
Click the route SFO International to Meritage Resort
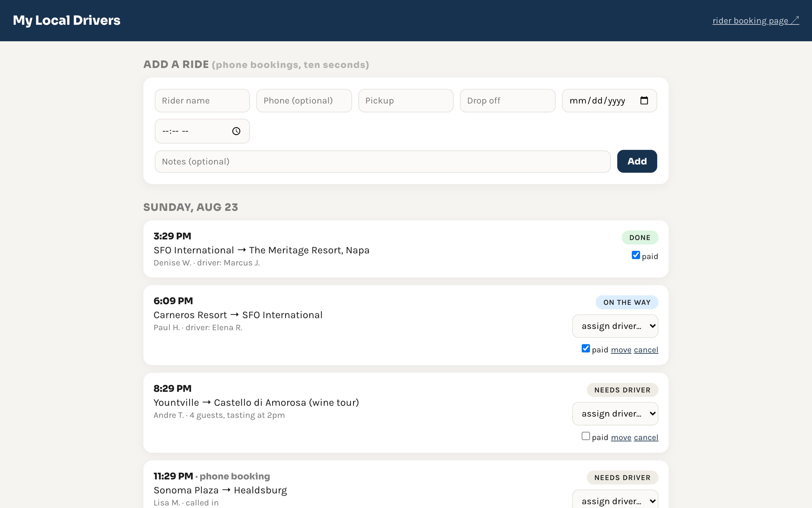coord(261,250)
